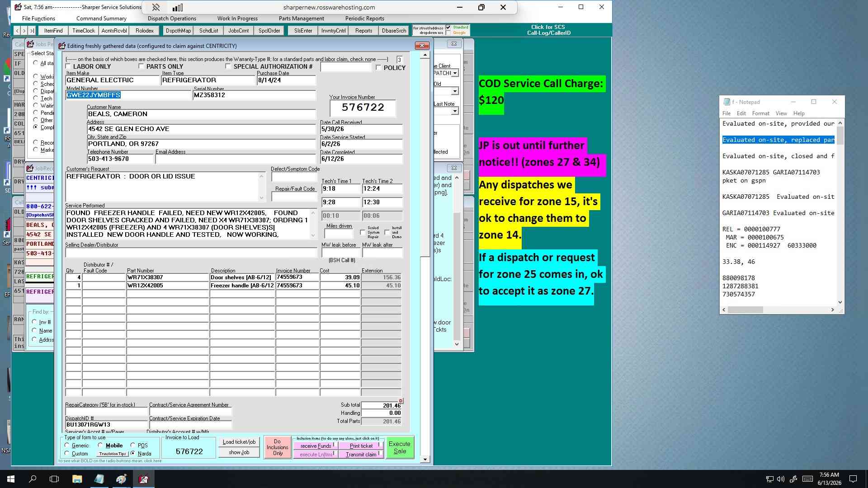Click the taskbar Search magnifier icon
Viewport: 868px width, 488px height.
click(x=33, y=479)
